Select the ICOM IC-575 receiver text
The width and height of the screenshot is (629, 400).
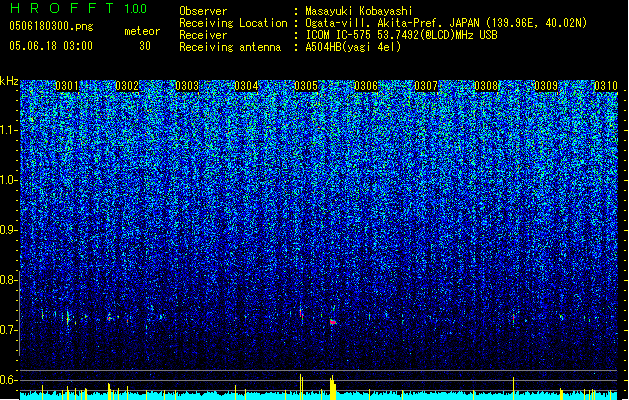tap(402, 35)
